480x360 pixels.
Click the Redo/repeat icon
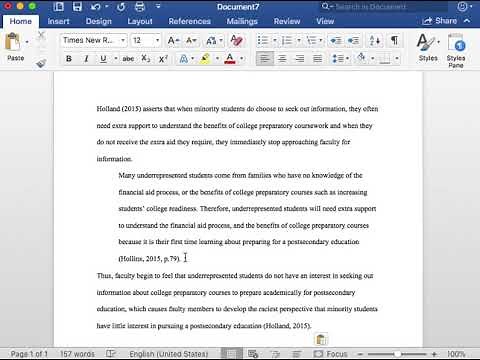121,7
